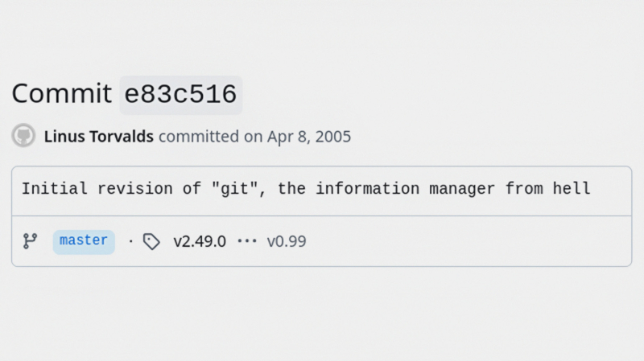This screenshot has width=644, height=361.
Task: Click blank space right of v0.99
Action: [x=469, y=241]
